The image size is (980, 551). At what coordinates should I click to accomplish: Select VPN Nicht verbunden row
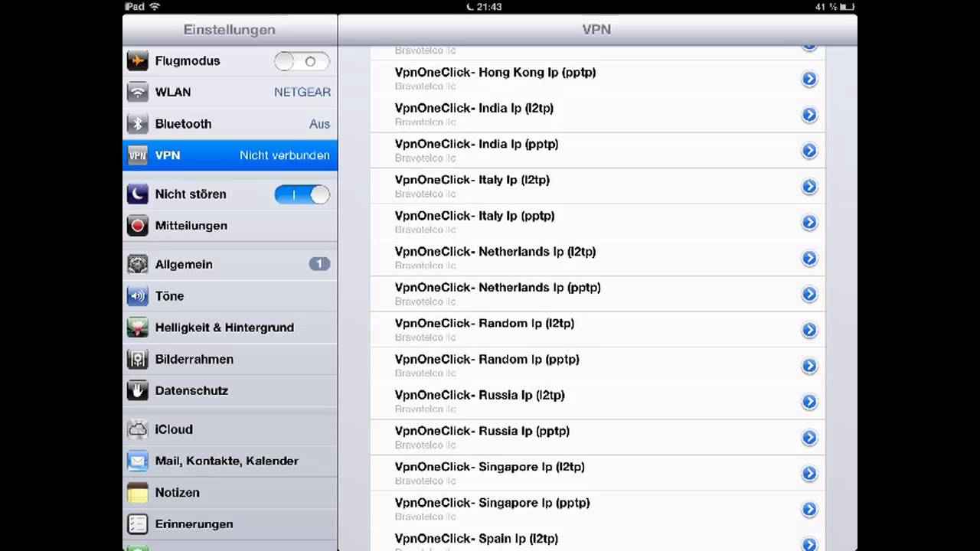[x=230, y=155]
